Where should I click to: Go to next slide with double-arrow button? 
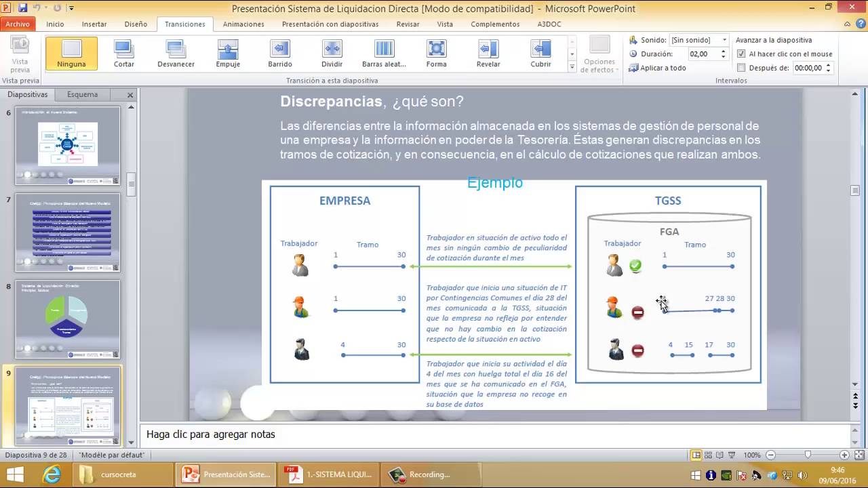855,405
